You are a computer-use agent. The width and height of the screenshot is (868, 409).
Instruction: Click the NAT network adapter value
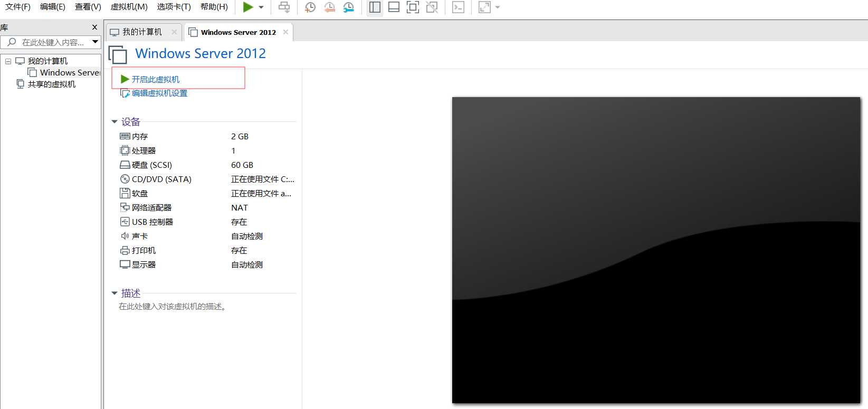pos(240,207)
